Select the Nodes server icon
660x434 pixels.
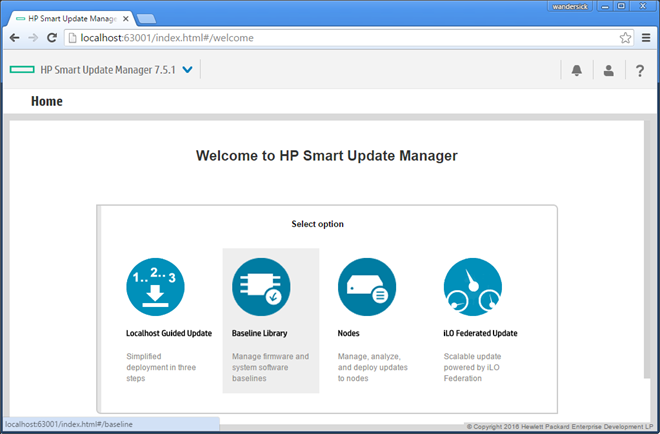click(x=367, y=287)
